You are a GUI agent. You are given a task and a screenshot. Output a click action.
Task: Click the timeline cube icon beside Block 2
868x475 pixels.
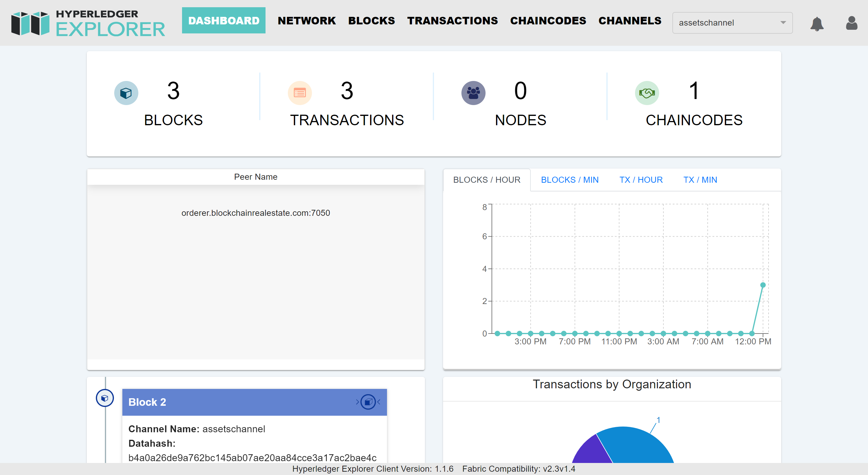[x=105, y=398]
